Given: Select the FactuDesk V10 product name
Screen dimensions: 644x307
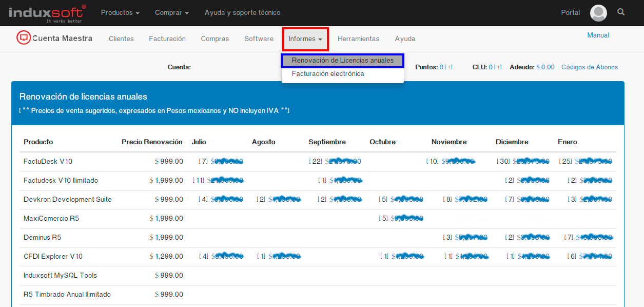Looking at the screenshot, I should pos(48,162).
